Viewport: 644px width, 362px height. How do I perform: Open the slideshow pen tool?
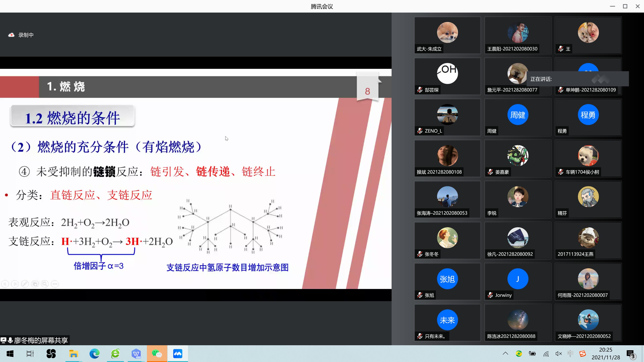point(25,284)
